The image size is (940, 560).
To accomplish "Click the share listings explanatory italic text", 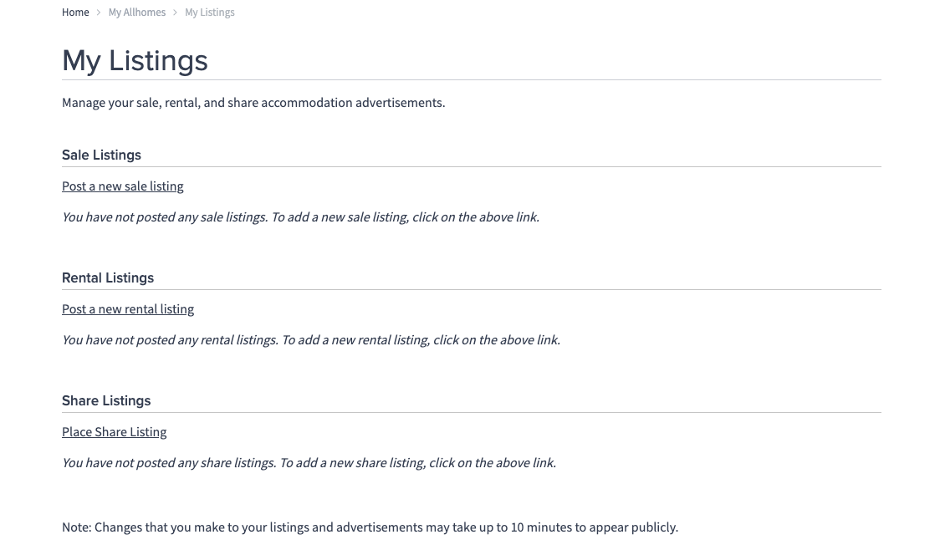I will point(309,462).
